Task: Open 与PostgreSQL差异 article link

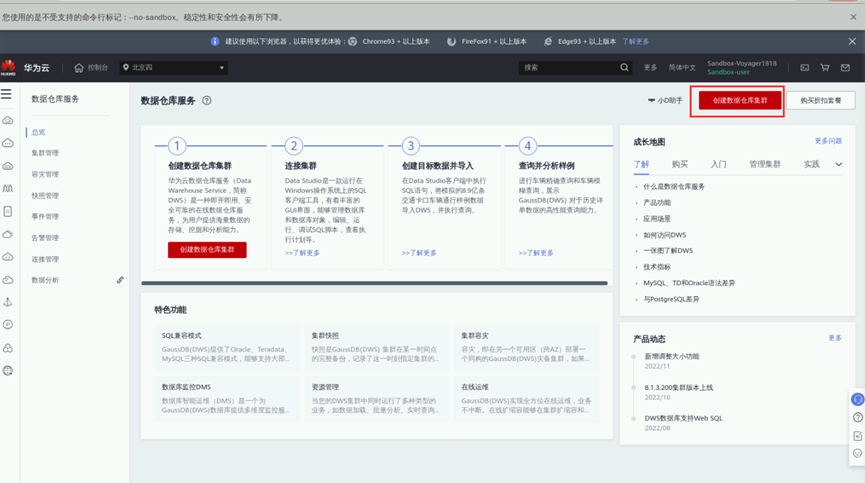Action: tap(671, 299)
